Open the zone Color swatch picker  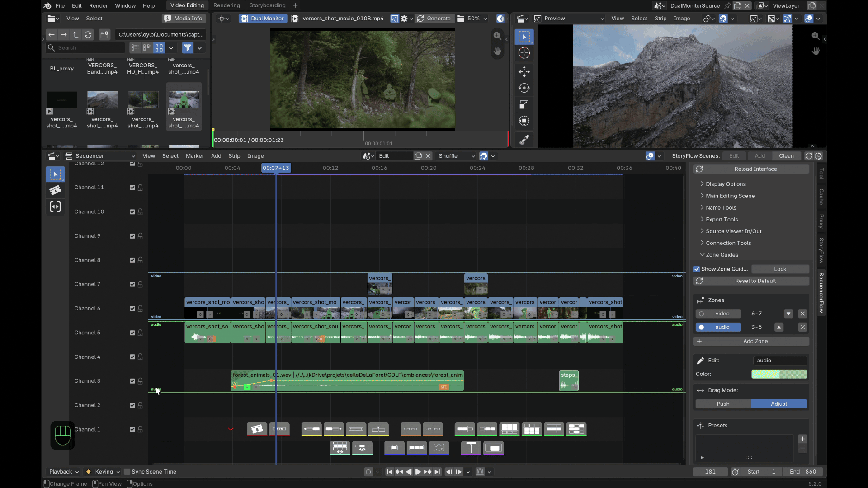pyautogui.click(x=779, y=374)
